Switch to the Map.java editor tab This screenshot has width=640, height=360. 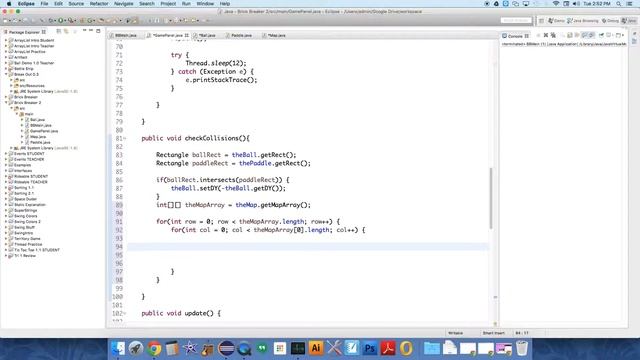(276, 36)
